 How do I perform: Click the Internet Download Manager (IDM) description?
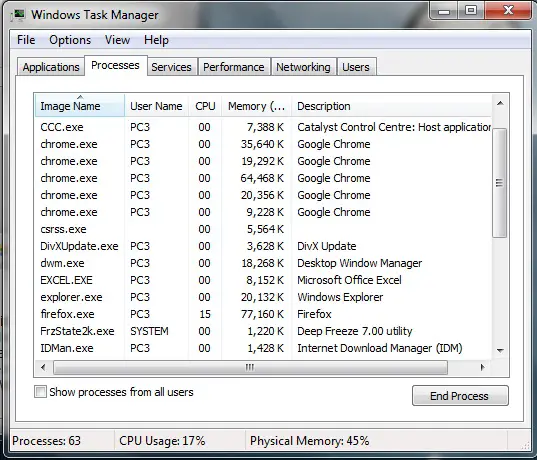tap(380, 348)
